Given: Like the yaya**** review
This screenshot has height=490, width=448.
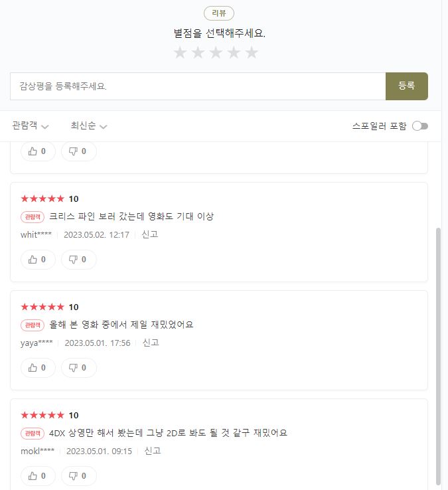Looking at the screenshot, I should pos(38,367).
